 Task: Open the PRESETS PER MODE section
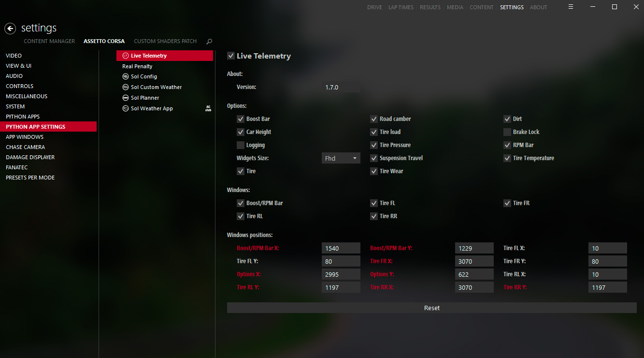click(48, 178)
